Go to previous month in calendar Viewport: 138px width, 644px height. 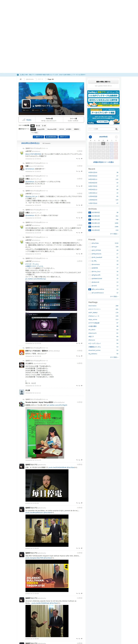click(x=90, y=137)
